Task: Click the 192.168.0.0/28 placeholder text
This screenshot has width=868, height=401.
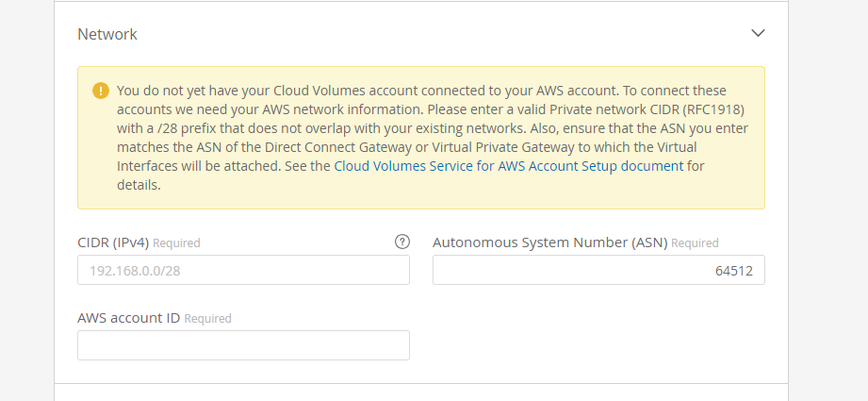Action: pyautogui.click(x=133, y=271)
